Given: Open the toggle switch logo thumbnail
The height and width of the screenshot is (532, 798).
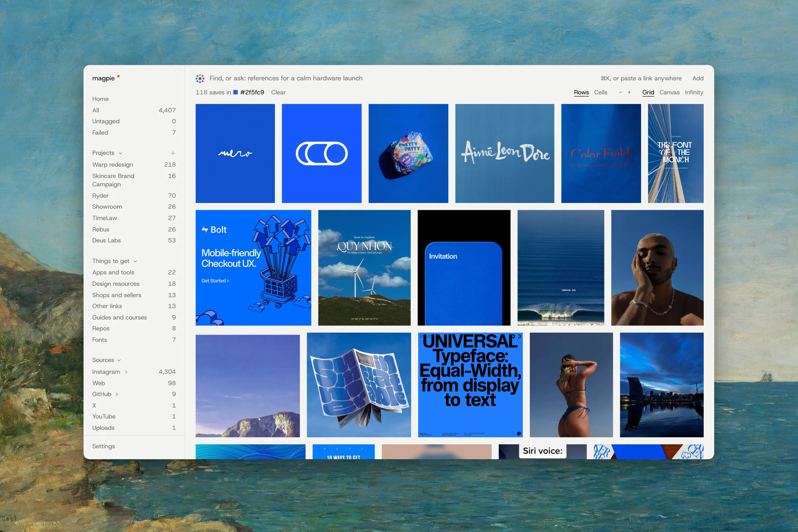Looking at the screenshot, I should click(322, 153).
